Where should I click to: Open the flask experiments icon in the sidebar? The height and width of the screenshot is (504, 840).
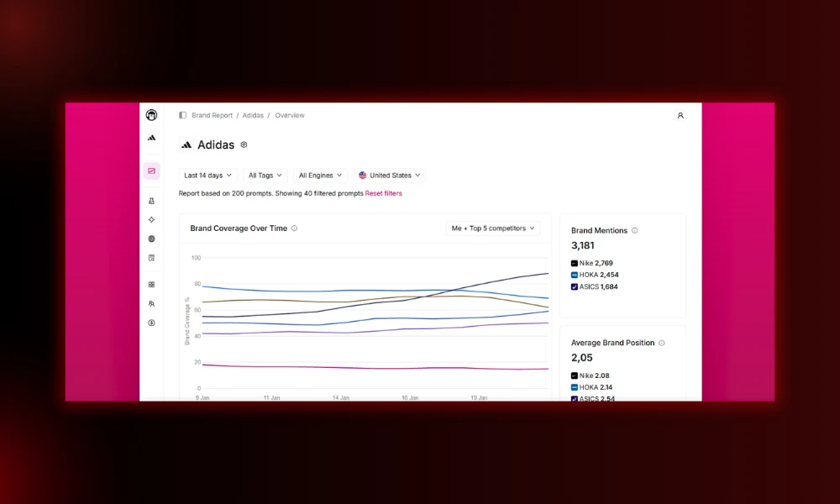click(x=151, y=201)
